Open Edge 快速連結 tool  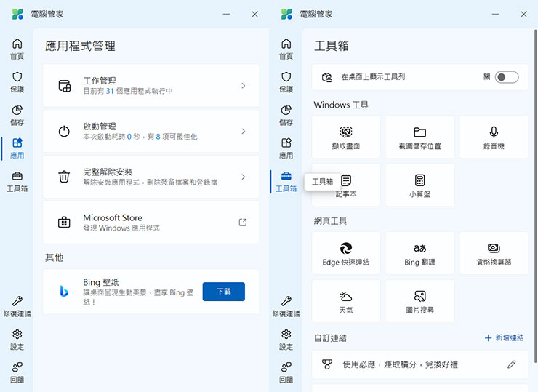[x=346, y=253]
